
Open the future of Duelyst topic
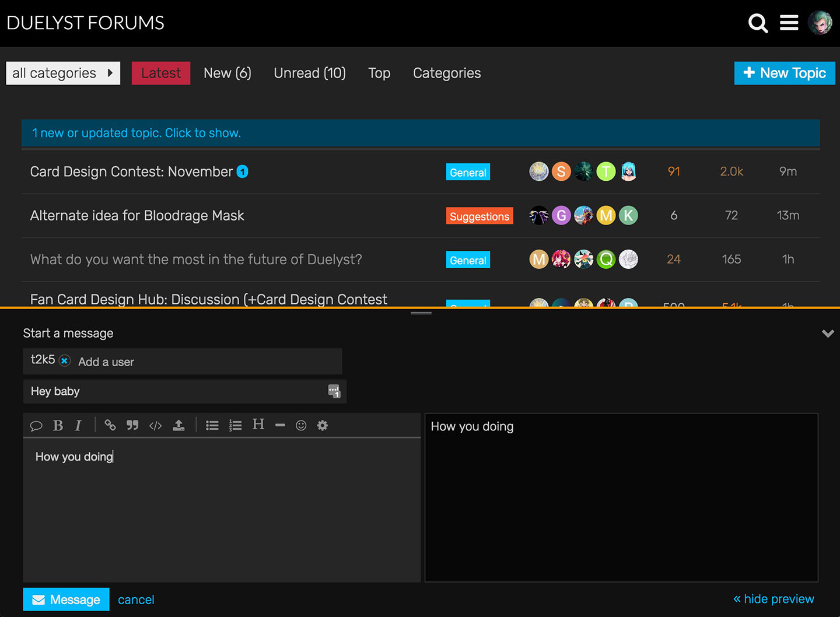click(196, 259)
